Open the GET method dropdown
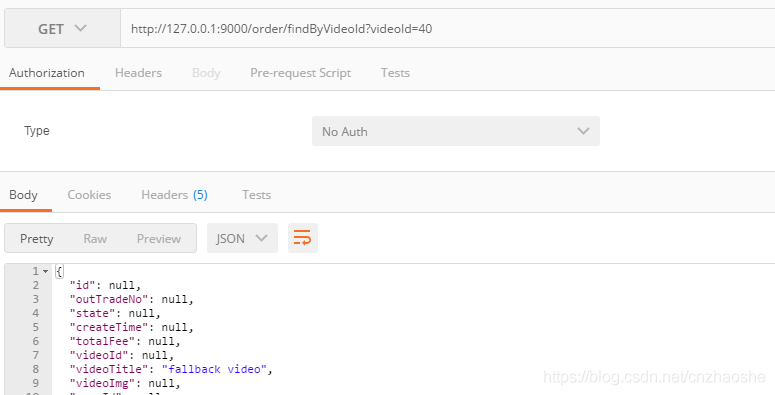Image resolution: width=775 pixels, height=395 pixels. (62, 29)
